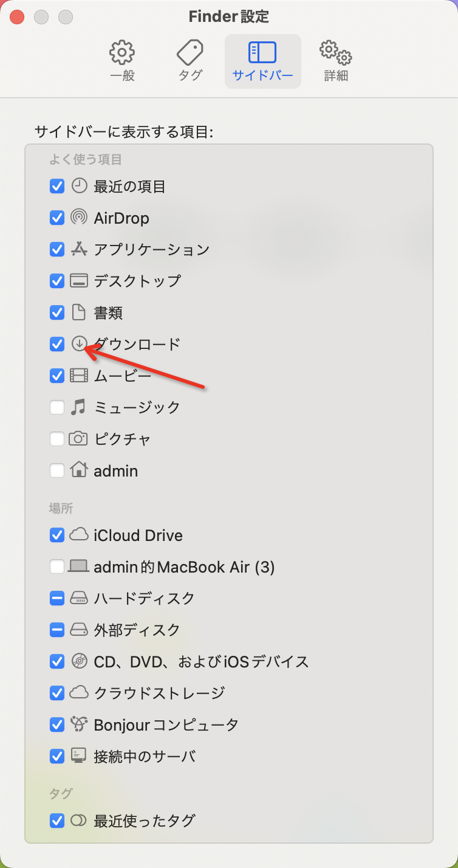Screen dimensions: 458x868
Task: Click the ムービー film strip icon
Action: pyautogui.click(x=79, y=376)
